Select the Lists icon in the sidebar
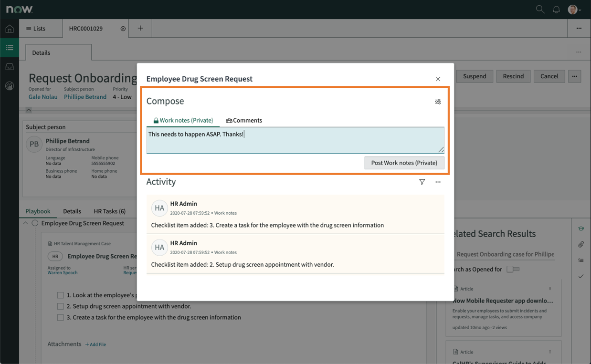Viewport: 591px width, 364px height. (10, 48)
